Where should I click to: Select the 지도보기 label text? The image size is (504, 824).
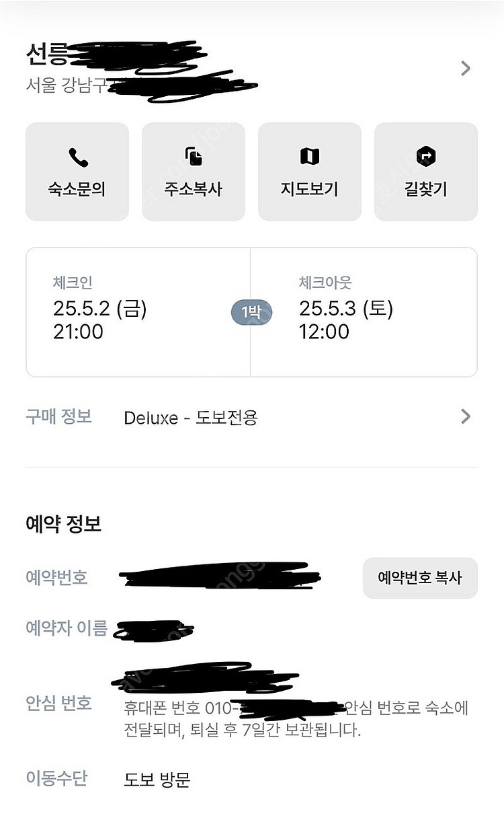click(x=310, y=189)
